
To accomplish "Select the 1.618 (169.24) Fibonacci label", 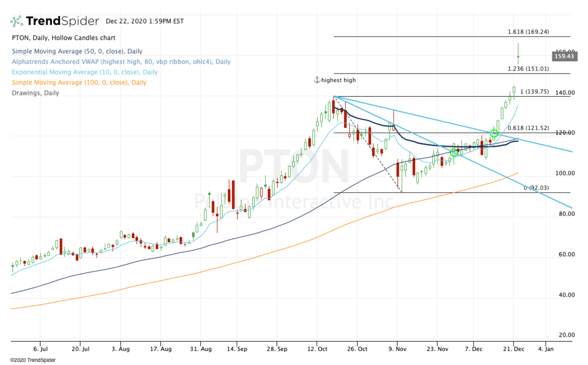I will (x=528, y=32).
